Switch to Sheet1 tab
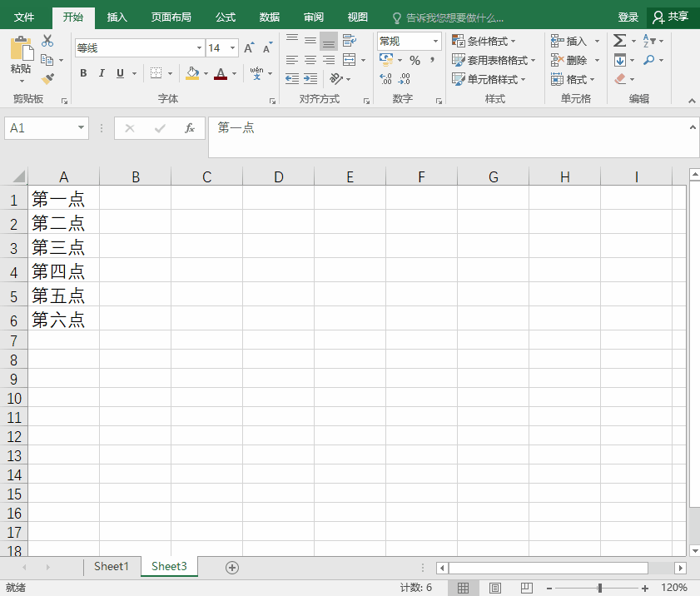700x596 pixels. [112, 567]
